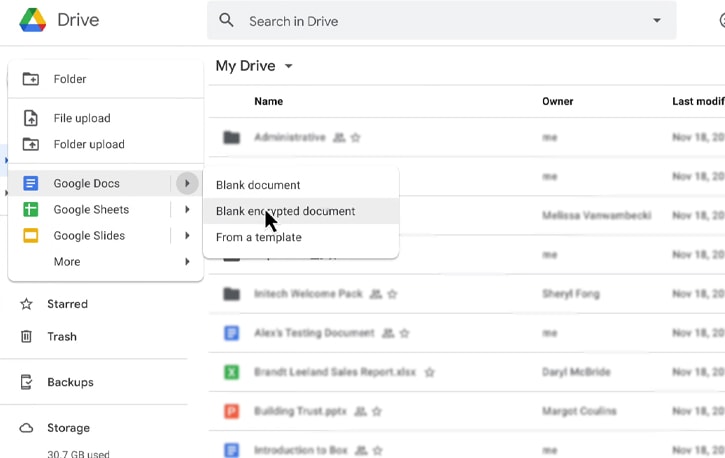The image size is (725, 458).
Task: Click Building Trust PowerPoint icon
Action: click(x=232, y=411)
